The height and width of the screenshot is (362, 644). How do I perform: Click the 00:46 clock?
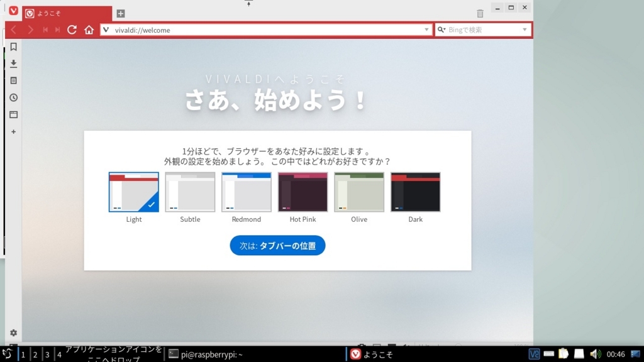click(x=616, y=354)
